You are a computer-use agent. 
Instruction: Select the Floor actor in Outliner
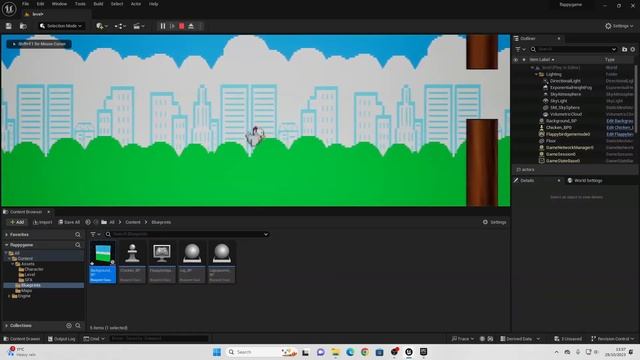(x=551, y=141)
